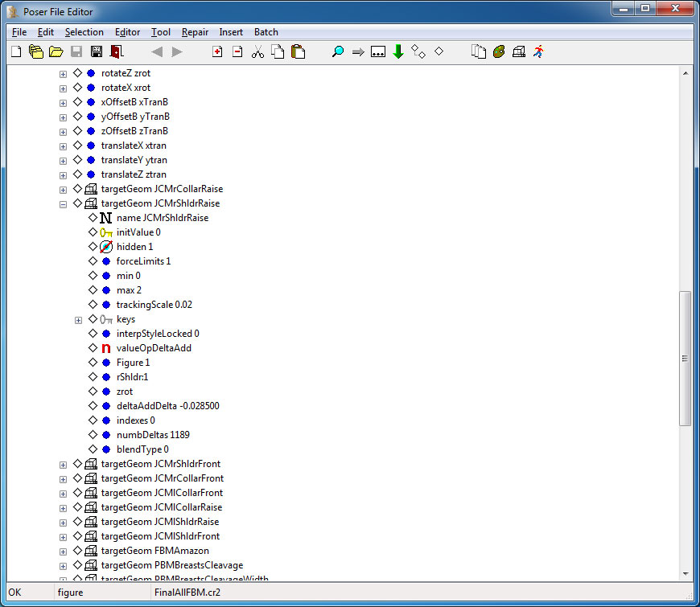This screenshot has width=700, height=607.
Task: Collapse the targetGeom JCMrShldrRaise node
Action: pyautogui.click(x=63, y=203)
